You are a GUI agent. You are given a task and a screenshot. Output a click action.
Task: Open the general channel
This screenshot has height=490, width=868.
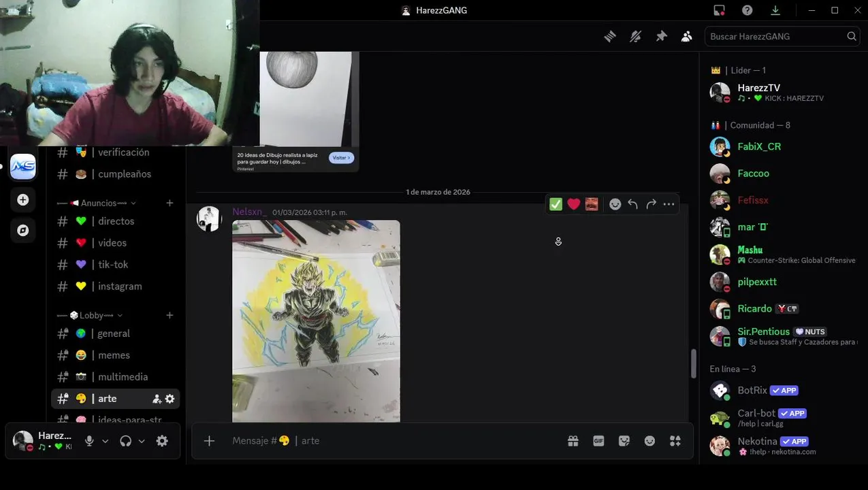click(115, 333)
